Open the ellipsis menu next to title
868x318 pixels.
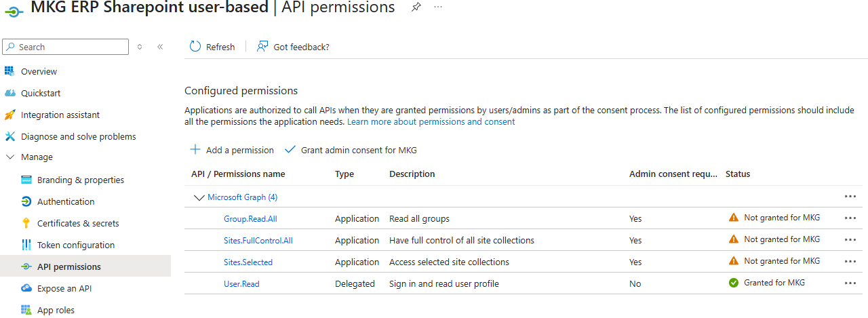pos(438,7)
